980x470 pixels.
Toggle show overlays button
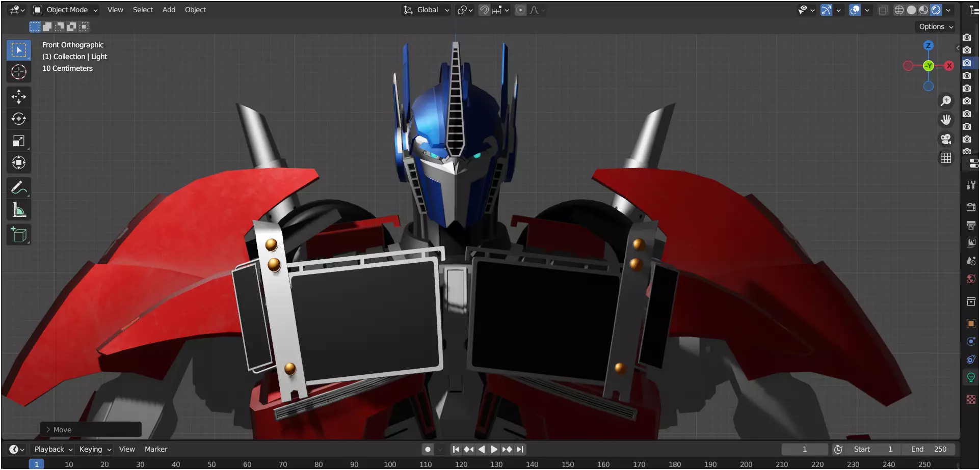pyautogui.click(x=855, y=10)
